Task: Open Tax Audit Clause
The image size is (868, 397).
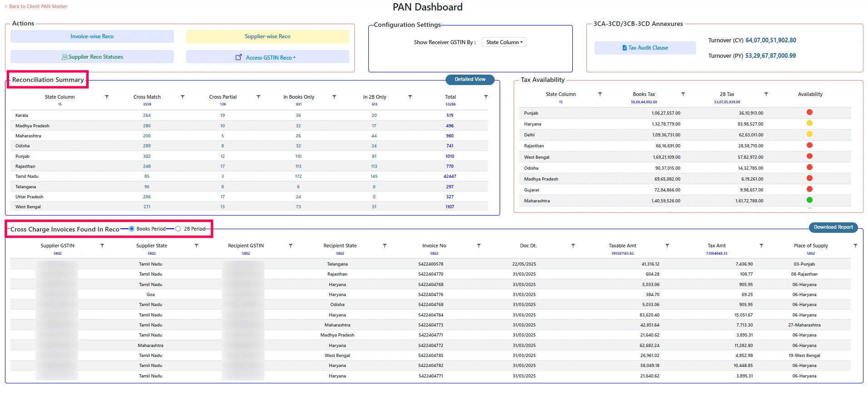Action: tap(645, 48)
